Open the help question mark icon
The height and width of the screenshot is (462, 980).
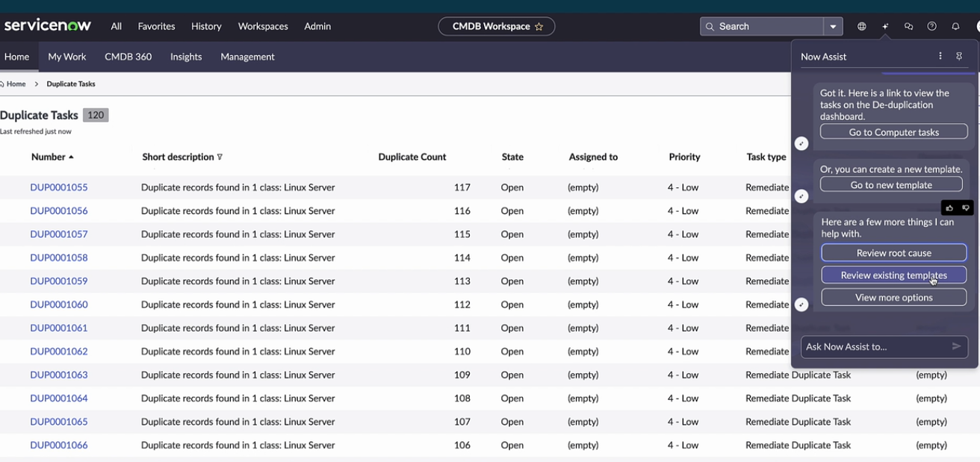pos(931,26)
